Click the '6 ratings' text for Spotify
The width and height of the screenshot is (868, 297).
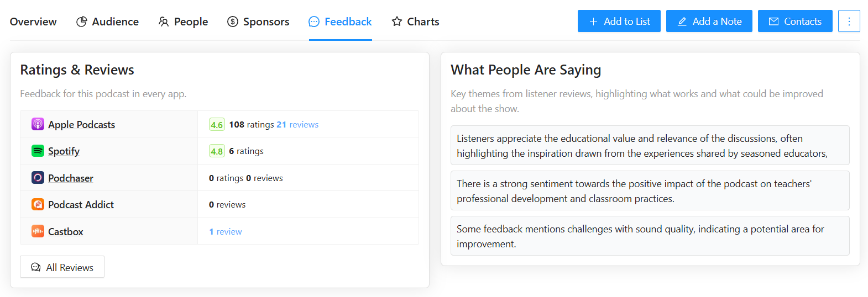point(247,151)
